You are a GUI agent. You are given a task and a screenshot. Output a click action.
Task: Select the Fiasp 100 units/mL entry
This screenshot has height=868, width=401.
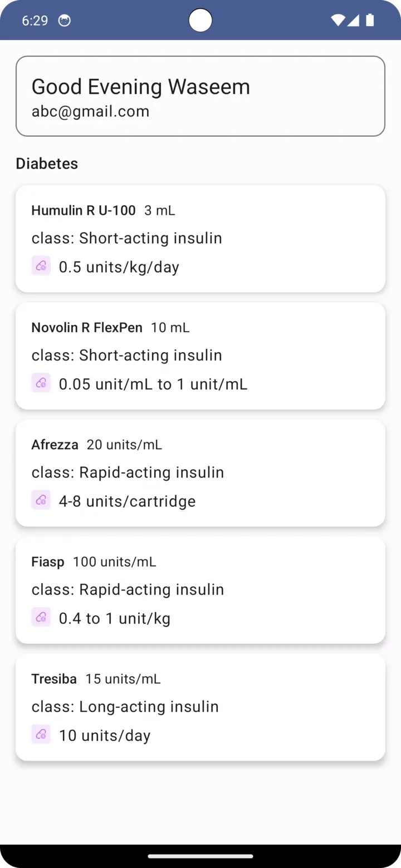pyautogui.click(x=200, y=590)
